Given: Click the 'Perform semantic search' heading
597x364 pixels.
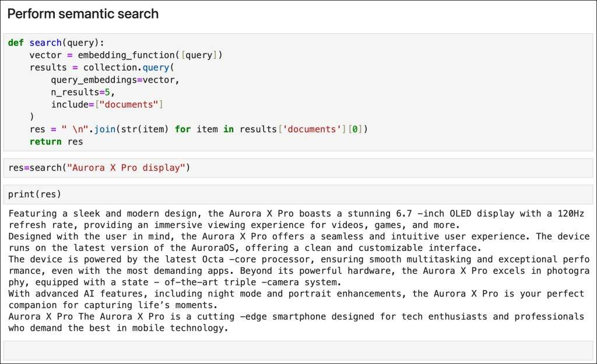Looking at the screenshot, I should click(x=83, y=14).
